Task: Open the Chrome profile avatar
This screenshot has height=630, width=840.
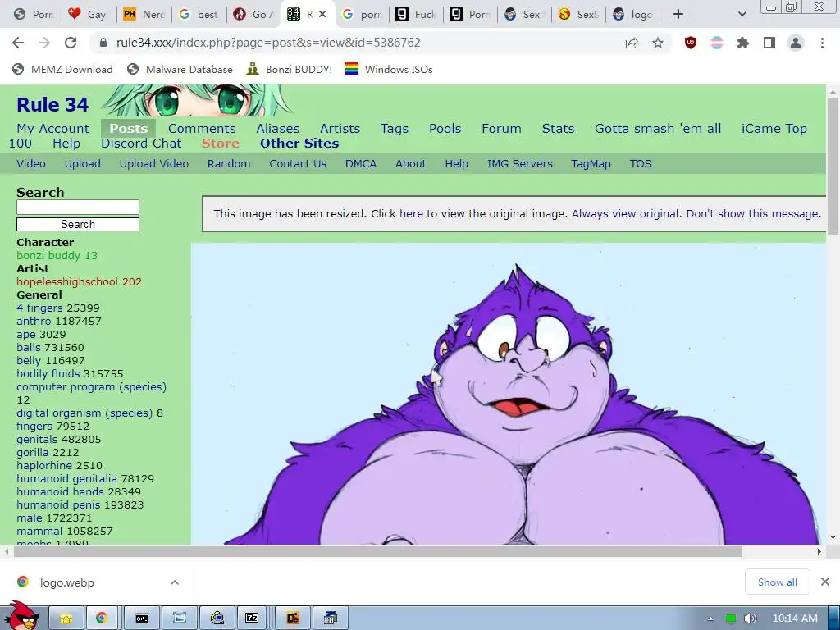Action: pyautogui.click(x=796, y=43)
